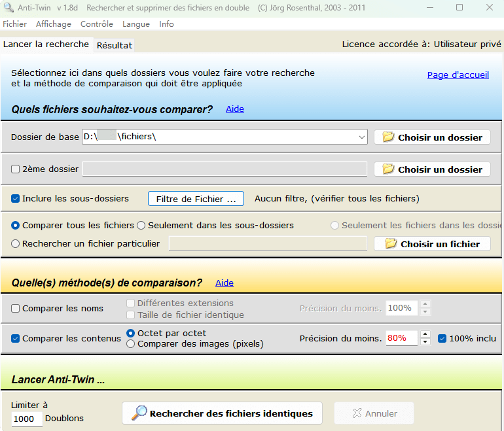The image size is (504, 431).
Task: Open the Langue menu
Action: tap(136, 24)
